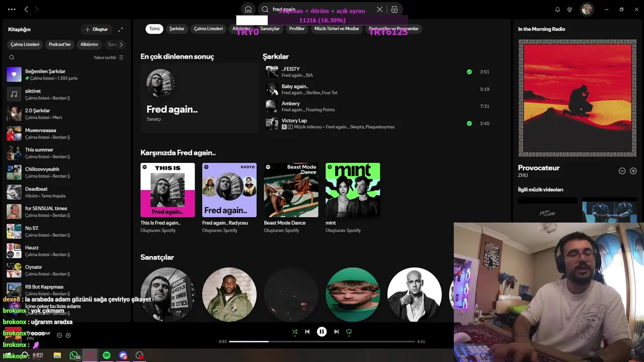Open the Yakın tarihli sort dropdown

pyautogui.click(x=108, y=57)
